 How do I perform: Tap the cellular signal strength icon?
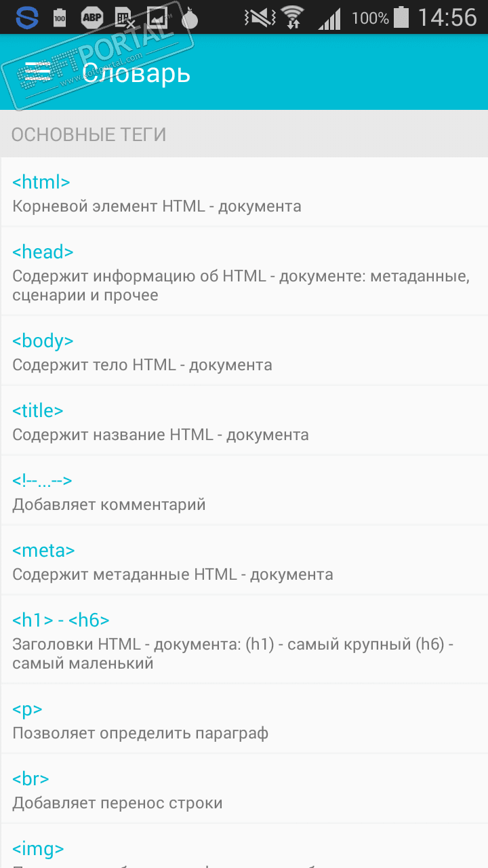point(329,17)
